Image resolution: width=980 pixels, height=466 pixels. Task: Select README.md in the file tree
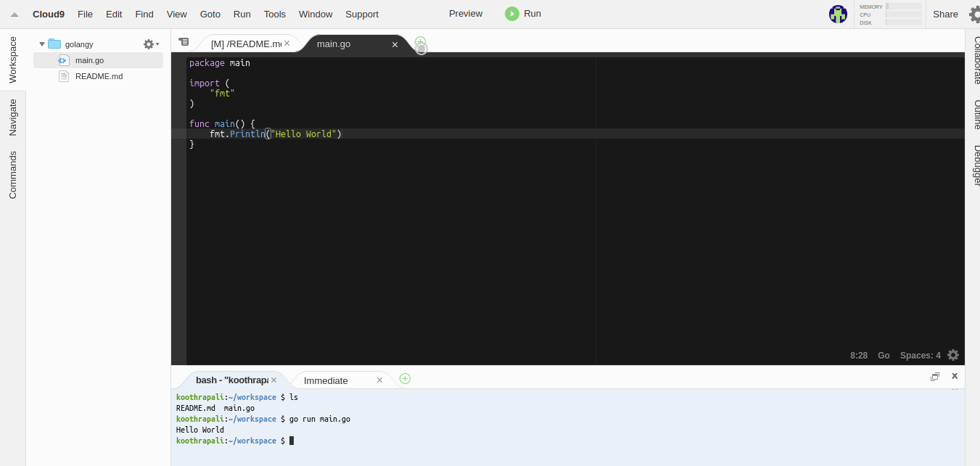pyautogui.click(x=99, y=76)
